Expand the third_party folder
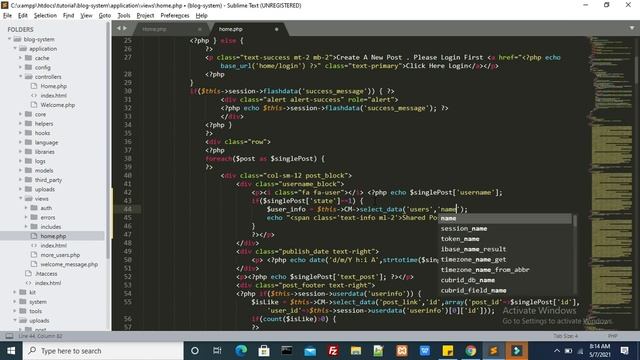The width and height of the screenshot is (640, 360). (20, 180)
